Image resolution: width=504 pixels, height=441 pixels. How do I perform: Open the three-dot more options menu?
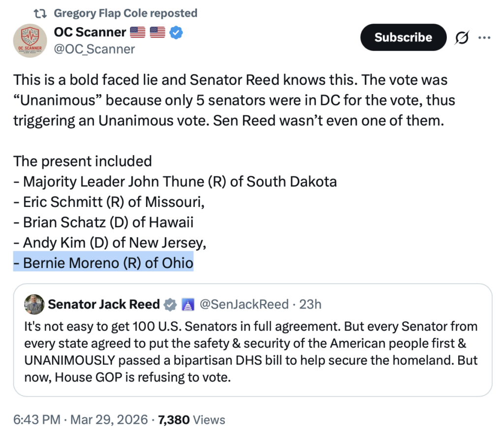[x=484, y=38]
